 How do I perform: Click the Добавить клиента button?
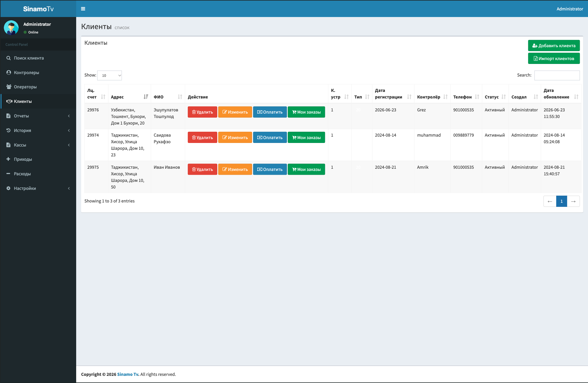(x=554, y=46)
